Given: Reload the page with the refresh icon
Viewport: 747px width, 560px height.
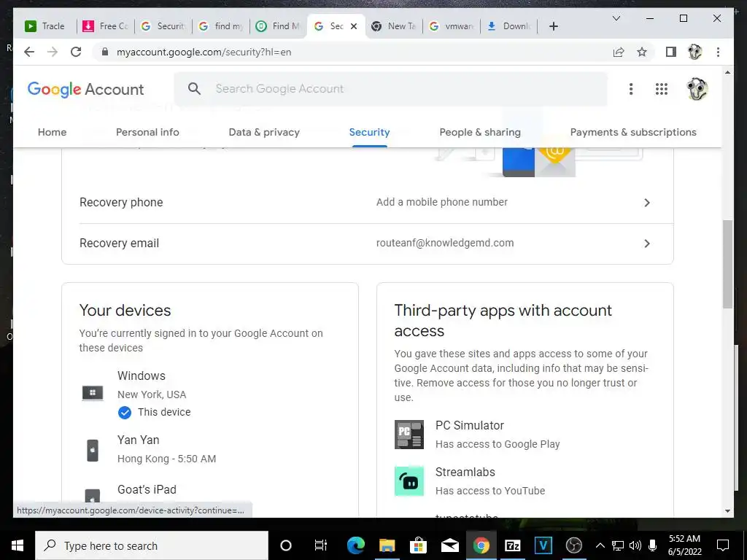Looking at the screenshot, I should point(76,52).
